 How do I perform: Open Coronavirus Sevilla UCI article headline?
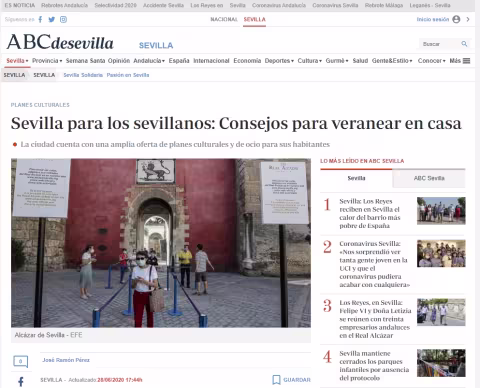coord(375,264)
